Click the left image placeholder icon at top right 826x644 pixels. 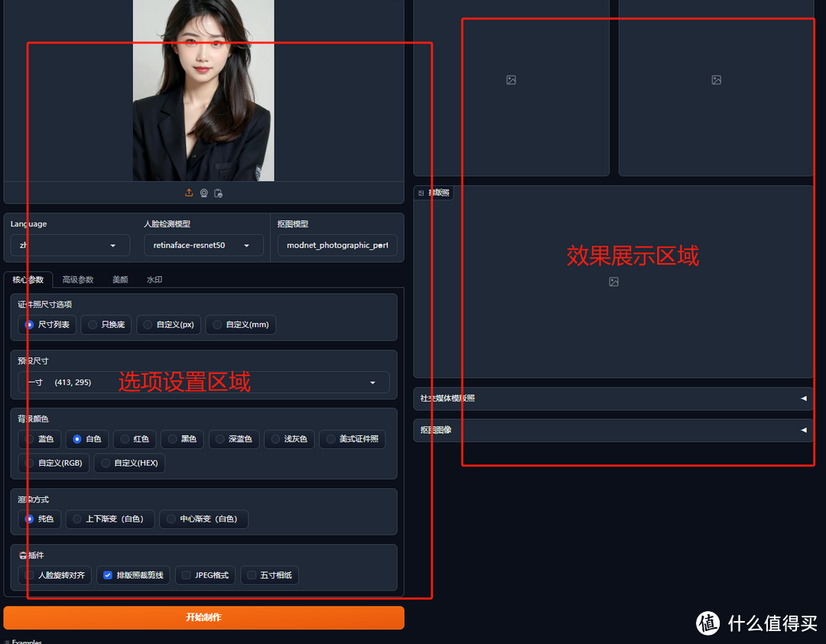tap(511, 80)
